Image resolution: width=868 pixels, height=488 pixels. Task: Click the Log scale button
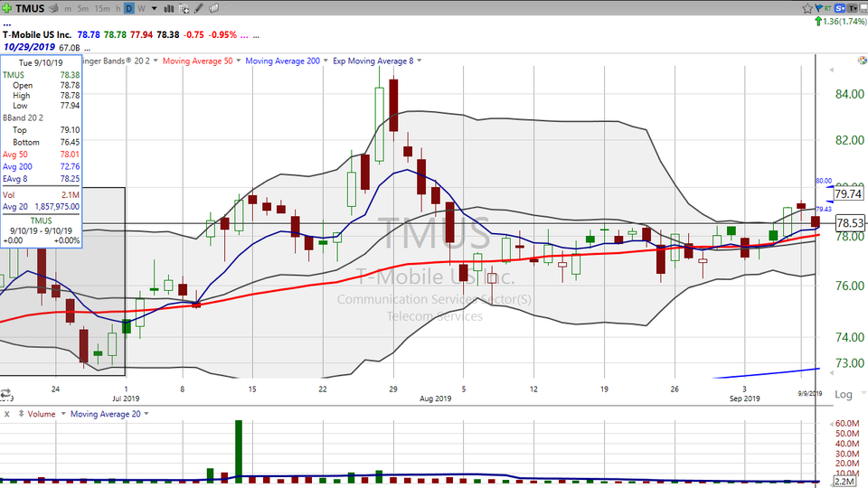[843, 394]
